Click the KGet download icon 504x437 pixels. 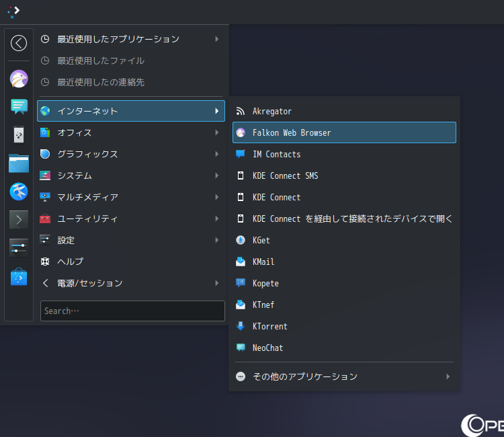point(241,240)
